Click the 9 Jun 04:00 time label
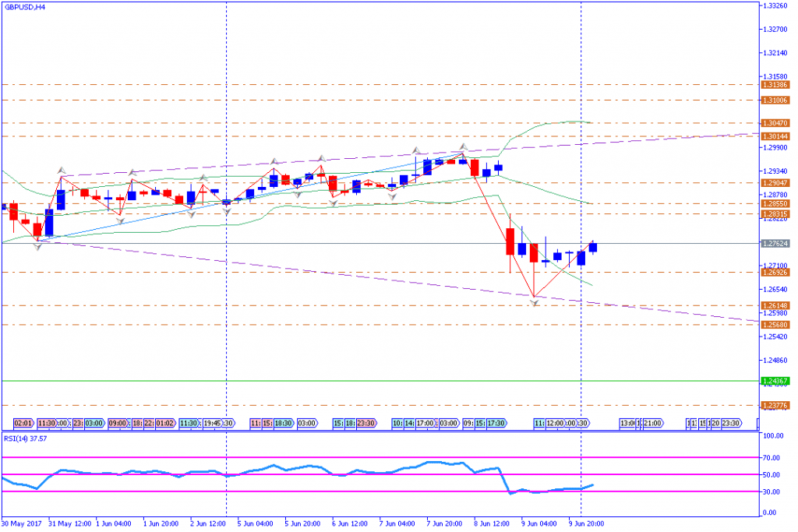This screenshot has width=798, height=532. 539,523
